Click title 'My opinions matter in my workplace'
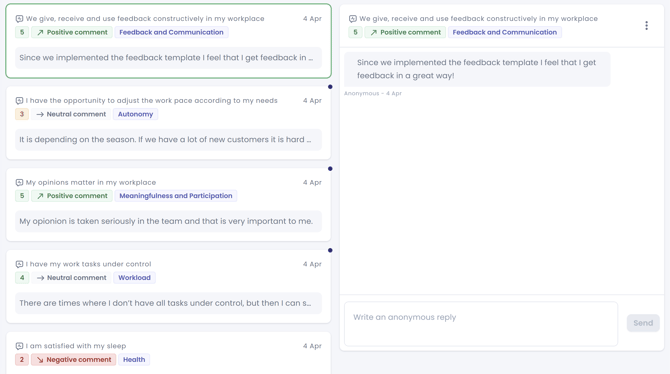Viewport: 670px width, 374px height. [91, 183]
